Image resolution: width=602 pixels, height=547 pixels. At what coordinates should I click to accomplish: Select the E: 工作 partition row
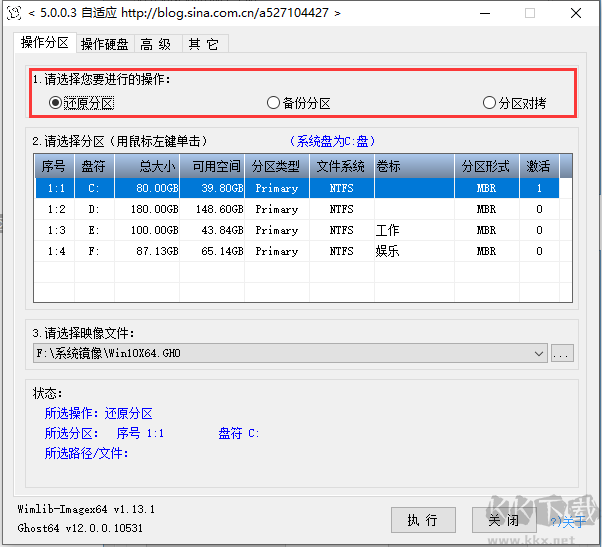tap(300, 230)
